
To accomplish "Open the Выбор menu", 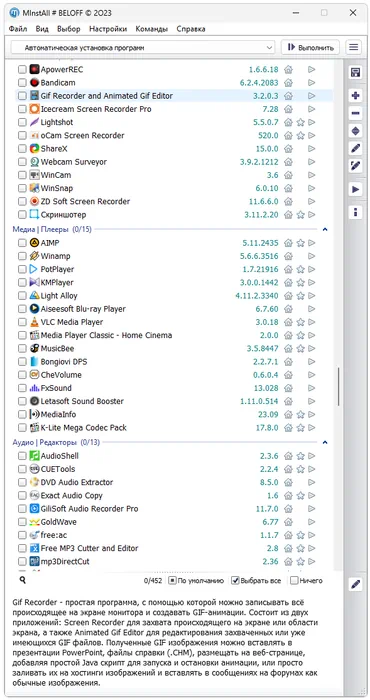I will coord(69,29).
